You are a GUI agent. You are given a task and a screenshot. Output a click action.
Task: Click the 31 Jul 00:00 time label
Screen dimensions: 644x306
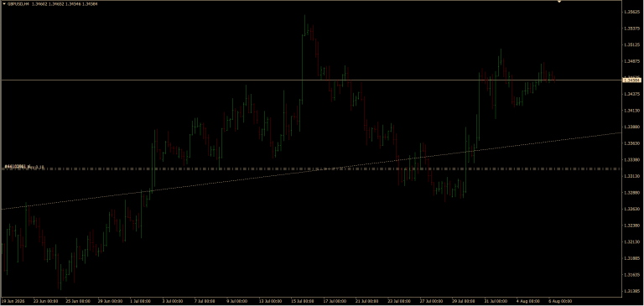[x=496, y=301]
